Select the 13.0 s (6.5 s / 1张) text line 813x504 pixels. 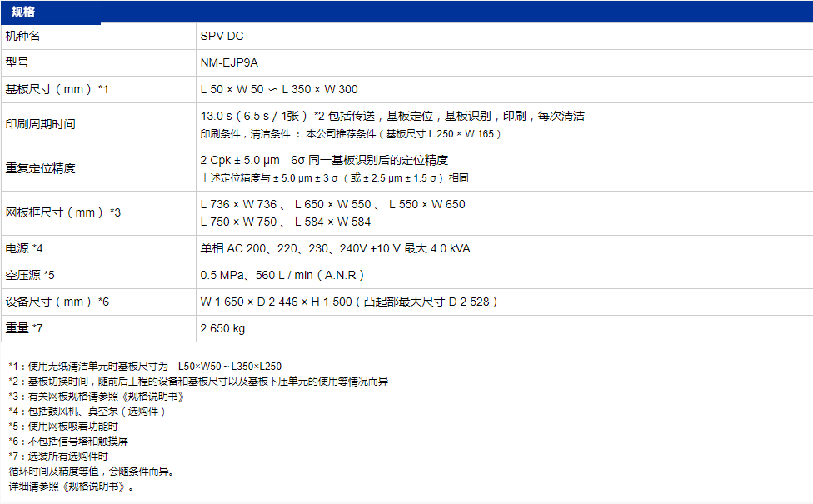pyautogui.click(x=392, y=116)
